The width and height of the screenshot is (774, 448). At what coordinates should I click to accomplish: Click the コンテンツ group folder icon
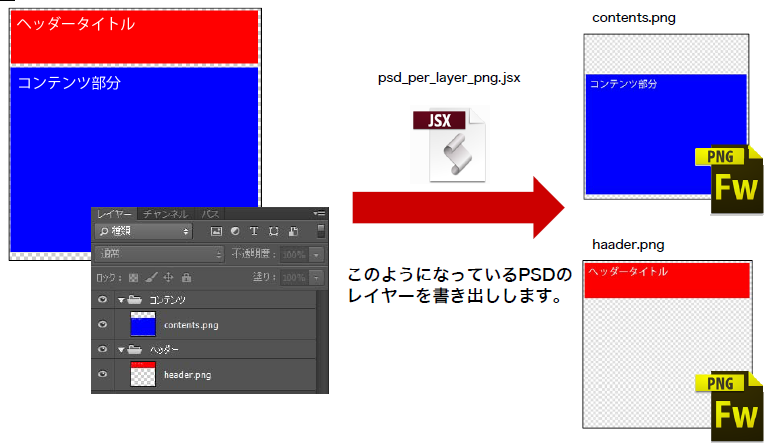[x=135, y=299]
